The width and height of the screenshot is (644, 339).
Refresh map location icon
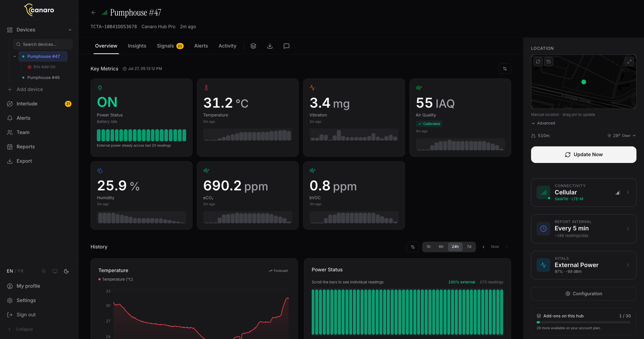click(x=538, y=62)
